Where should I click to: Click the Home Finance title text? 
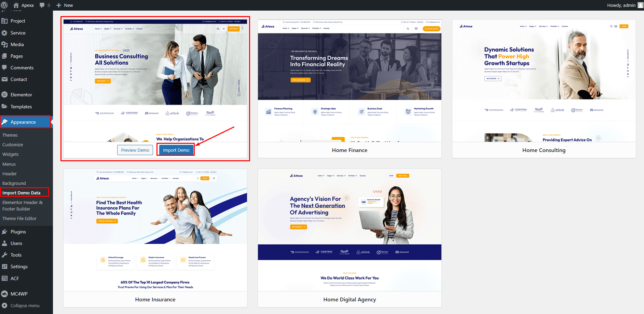click(x=350, y=150)
